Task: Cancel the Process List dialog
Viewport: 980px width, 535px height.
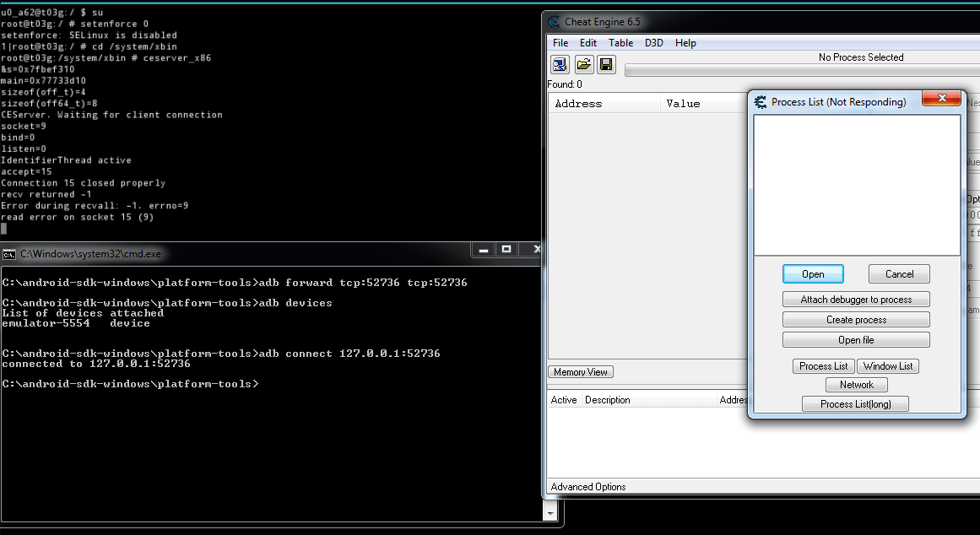Action: [x=898, y=273]
